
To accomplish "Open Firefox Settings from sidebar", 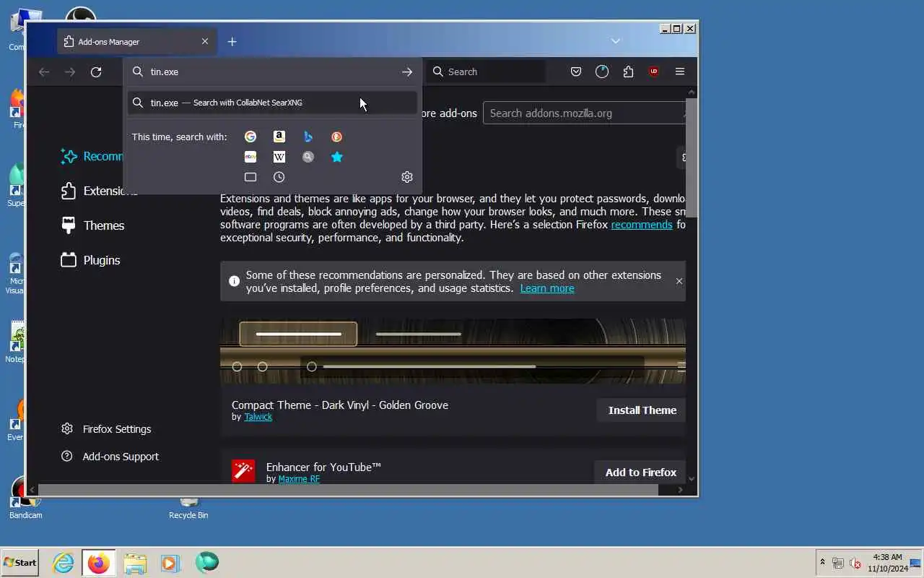I will coord(107,429).
